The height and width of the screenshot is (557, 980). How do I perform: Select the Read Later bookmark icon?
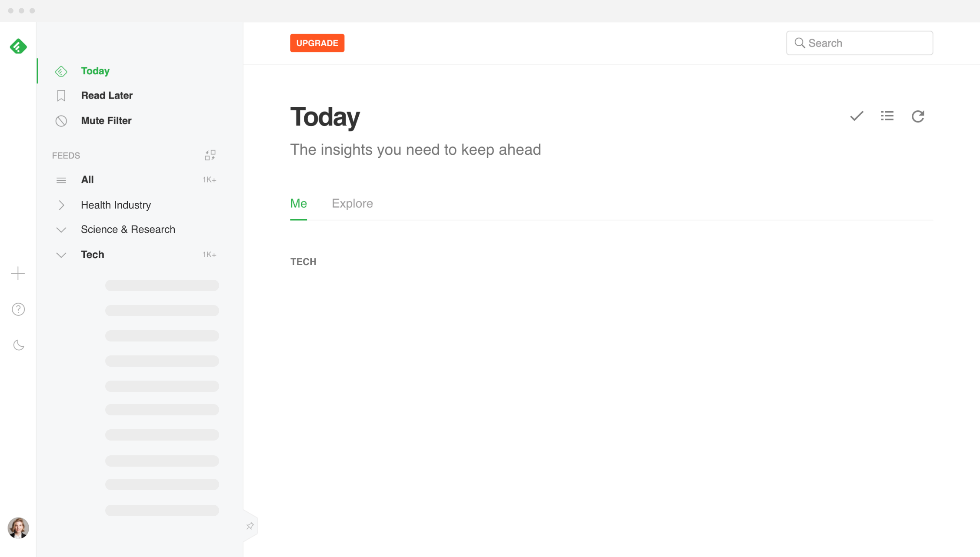pos(61,95)
